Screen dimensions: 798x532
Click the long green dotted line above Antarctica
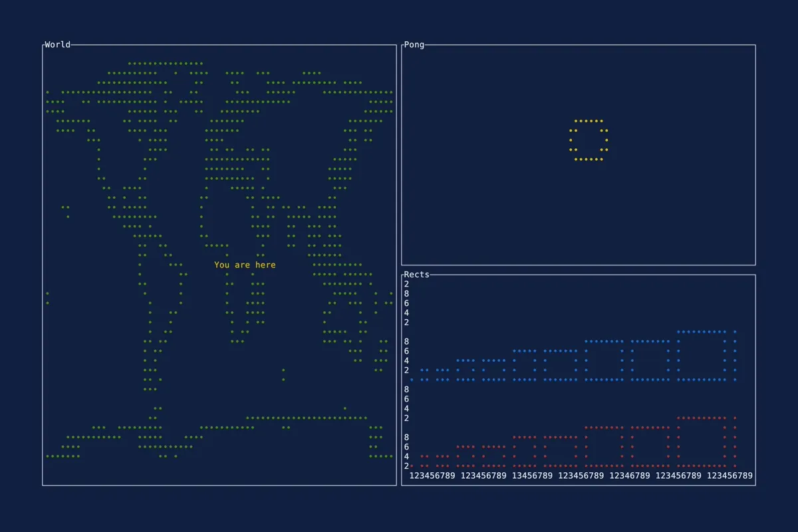(x=306, y=418)
